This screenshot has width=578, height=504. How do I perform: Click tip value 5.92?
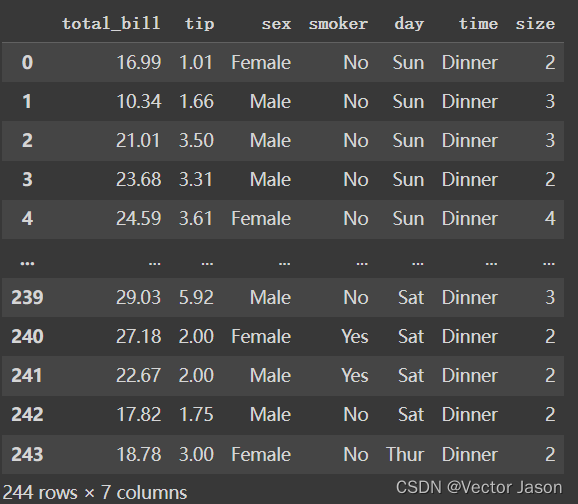pos(196,297)
